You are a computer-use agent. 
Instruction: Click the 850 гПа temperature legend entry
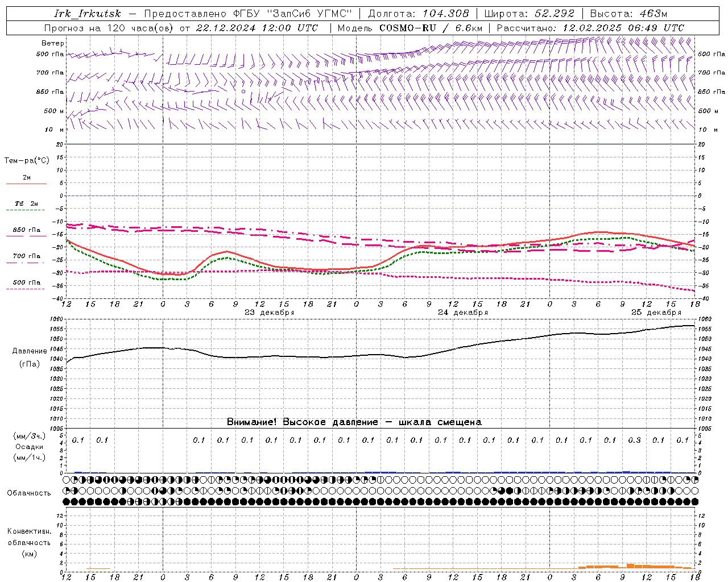point(26,230)
